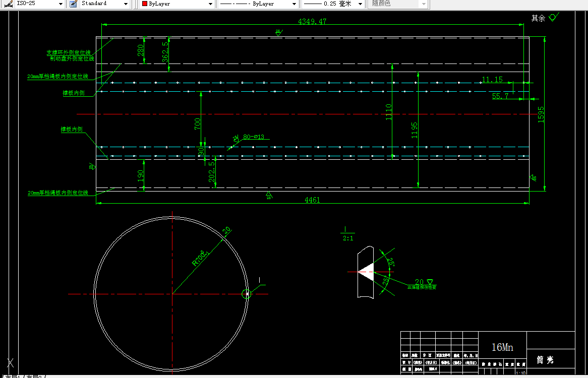Click the table style manager icon
The height and width of the screenshot is (378, 588).
coord(74,4)
